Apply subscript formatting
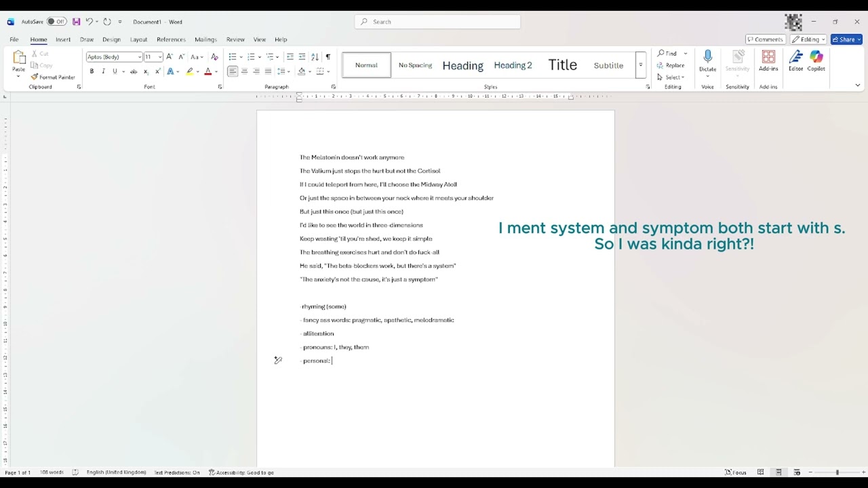 click(146, 71)
